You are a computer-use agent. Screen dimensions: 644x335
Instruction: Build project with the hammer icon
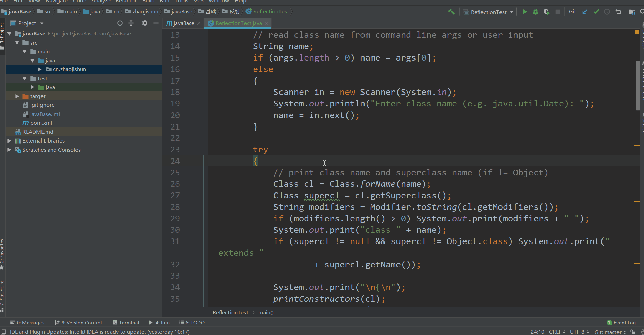coord(451,12)
